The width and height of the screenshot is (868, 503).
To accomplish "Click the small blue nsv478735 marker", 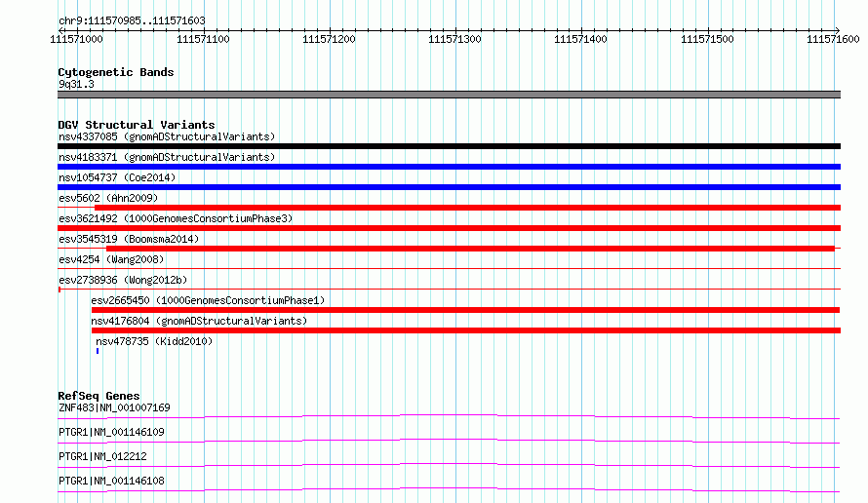I will 98,351.
